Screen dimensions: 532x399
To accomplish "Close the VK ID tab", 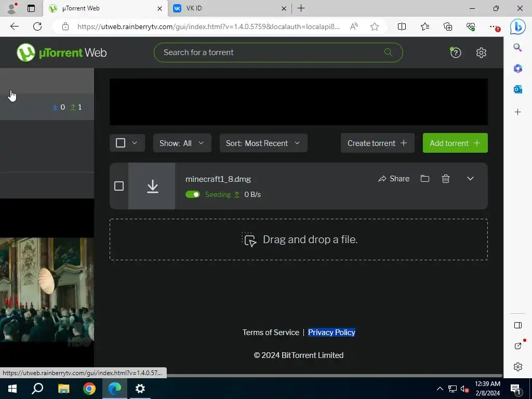I will click(284, 8).
